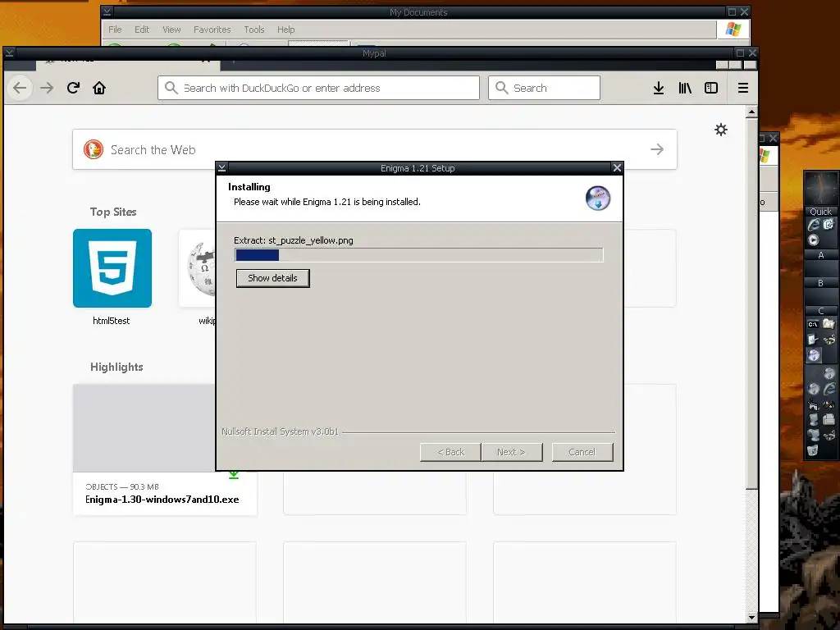Submit web search with arrow icon

tap(657, 149)
